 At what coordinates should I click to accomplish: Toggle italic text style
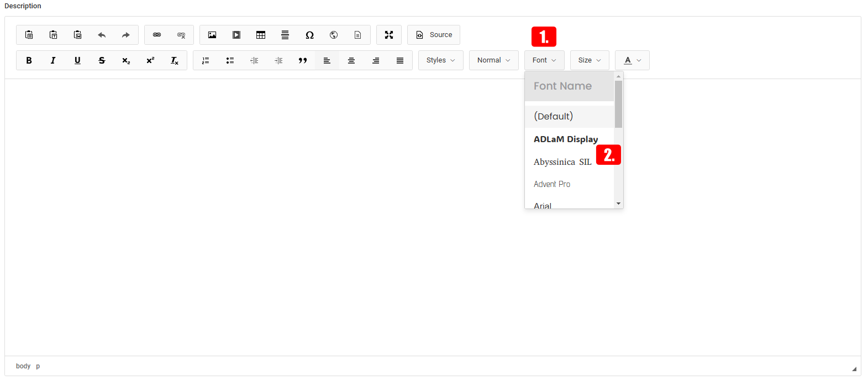point(53,61)
